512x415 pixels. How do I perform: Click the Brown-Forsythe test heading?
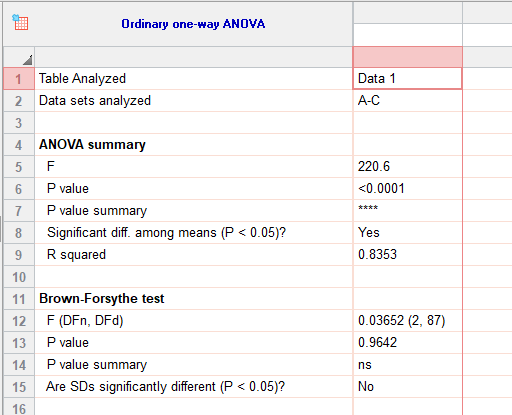coord(102,299)
